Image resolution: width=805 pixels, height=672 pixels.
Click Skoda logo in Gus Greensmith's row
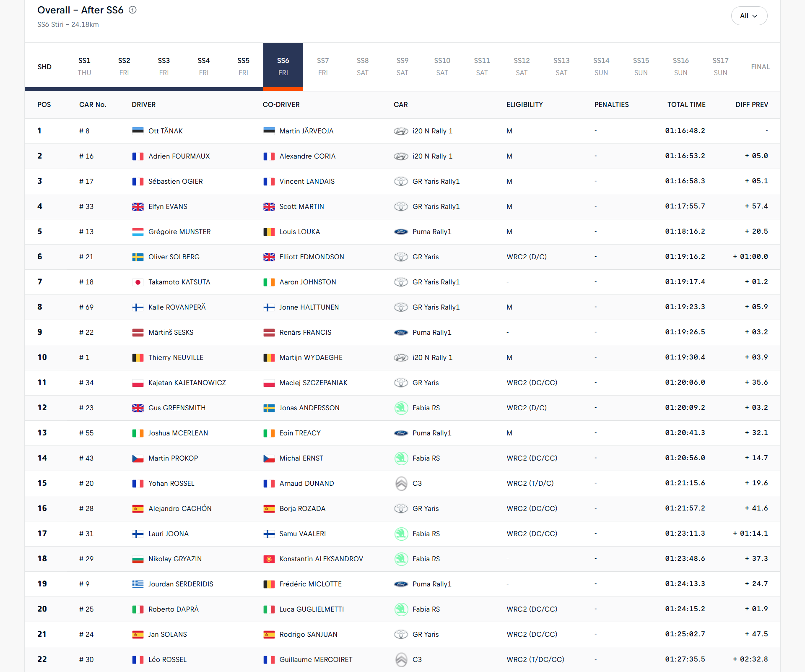tap(401, 408)
